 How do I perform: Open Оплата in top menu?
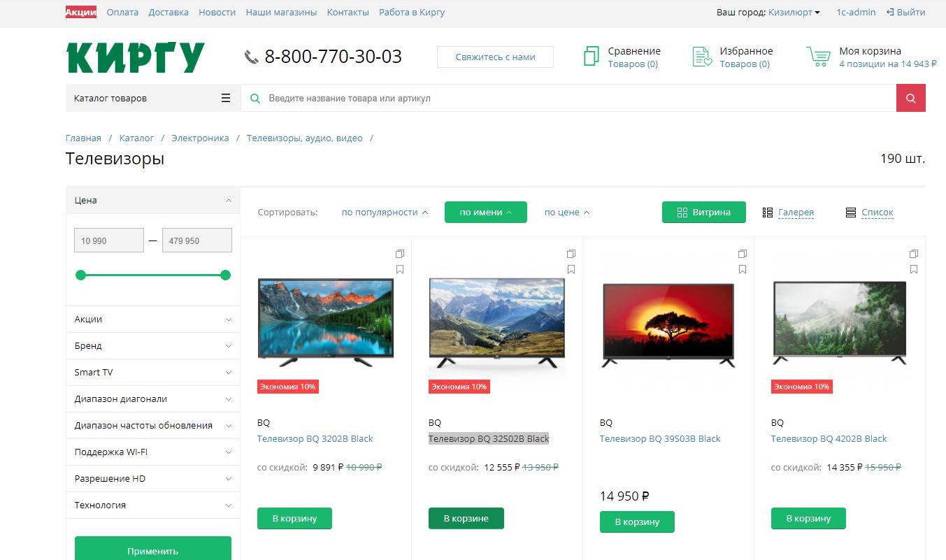click(x=122, y=12)
